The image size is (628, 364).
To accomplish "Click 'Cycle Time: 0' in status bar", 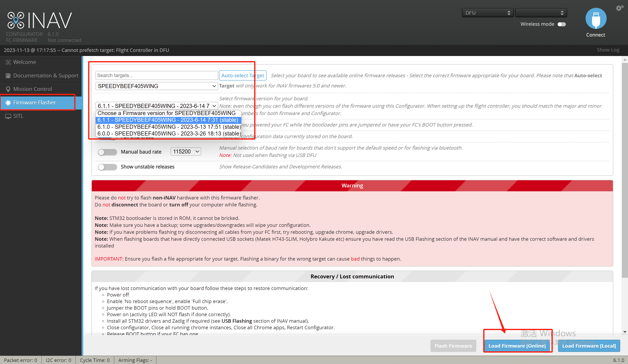I will (x=95, y=360).
